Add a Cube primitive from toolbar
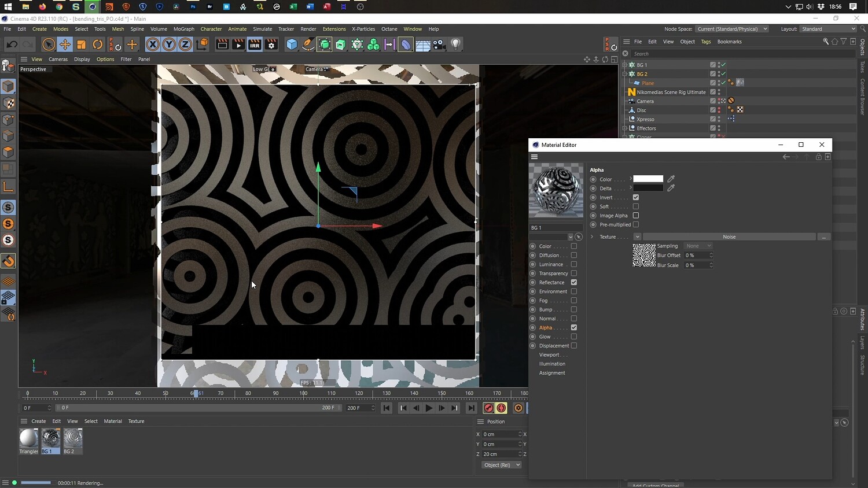Viewport: 868px width, 488px height. 292,45
